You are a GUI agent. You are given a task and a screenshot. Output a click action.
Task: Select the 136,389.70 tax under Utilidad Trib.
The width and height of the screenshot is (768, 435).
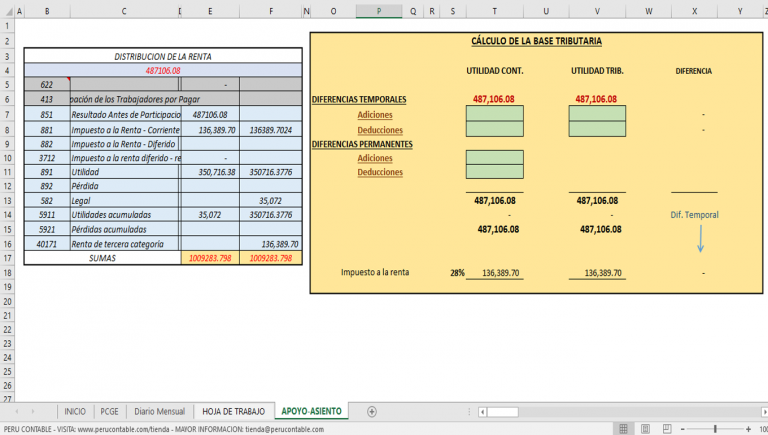click(602, 273)
